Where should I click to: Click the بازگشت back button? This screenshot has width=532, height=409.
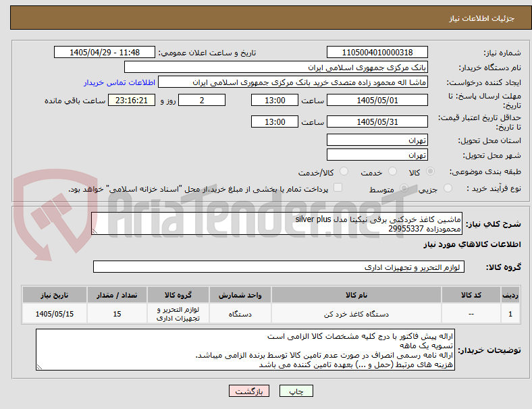tap(249, 391)
